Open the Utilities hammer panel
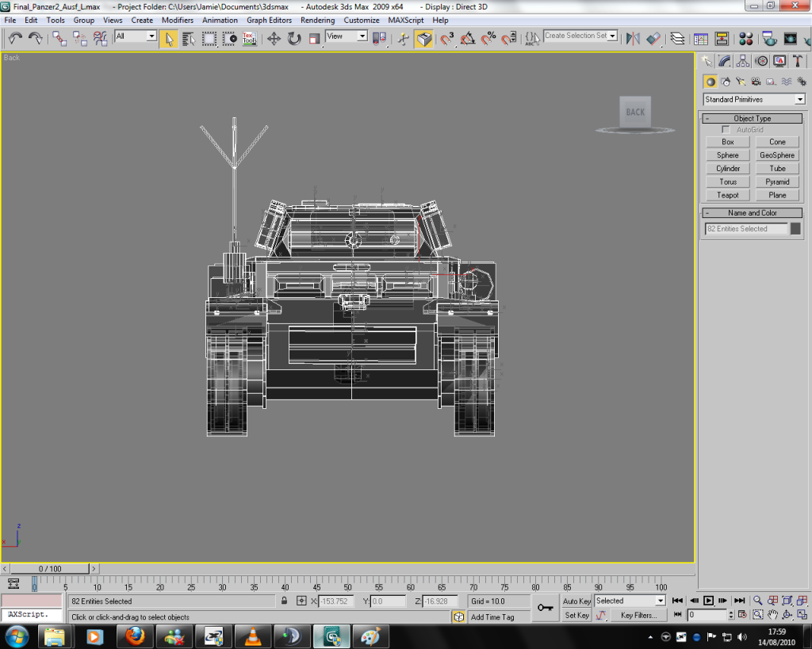Screen dimensions: 812x649 click(x=798, y=61)
